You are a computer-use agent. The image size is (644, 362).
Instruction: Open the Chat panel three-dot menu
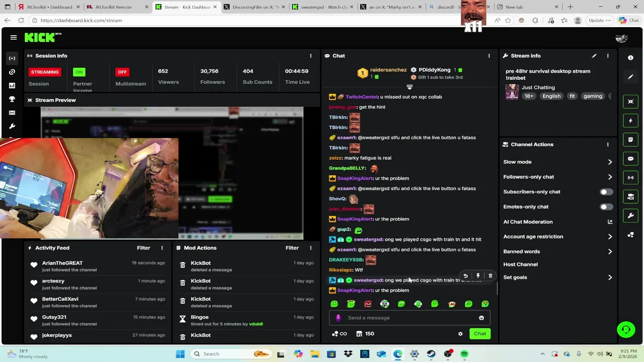point(489,56)
